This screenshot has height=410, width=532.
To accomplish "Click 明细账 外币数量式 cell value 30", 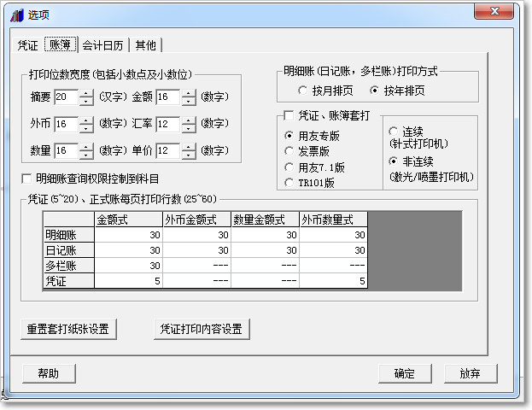I will pyautogui.click(x=334, y=235).
